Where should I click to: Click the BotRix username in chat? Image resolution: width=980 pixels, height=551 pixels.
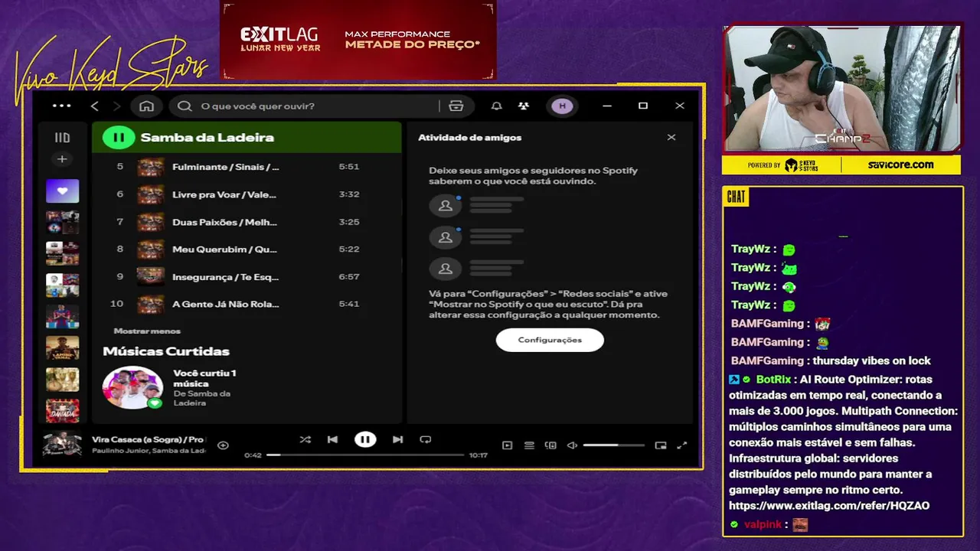click(774, 380)
